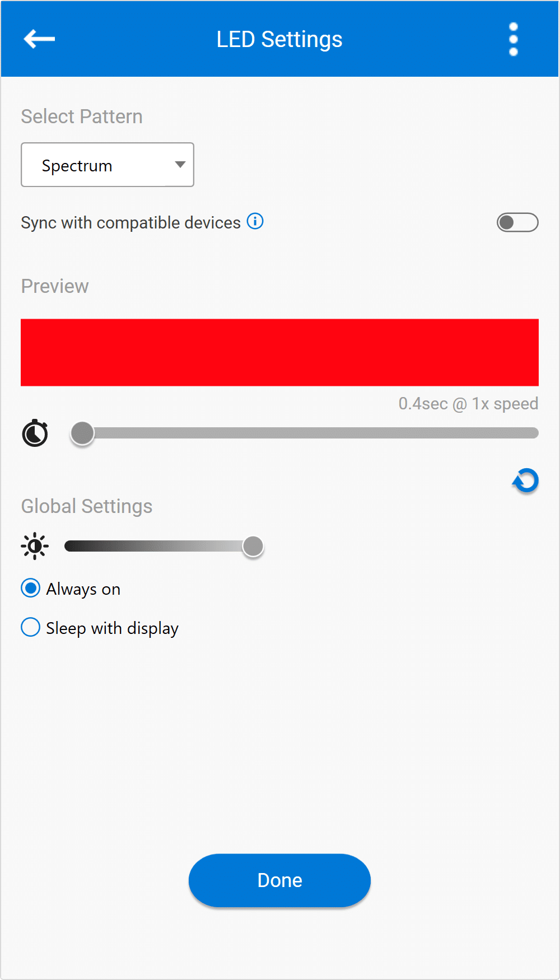Click the brightness slider handle

coord(253,547)
